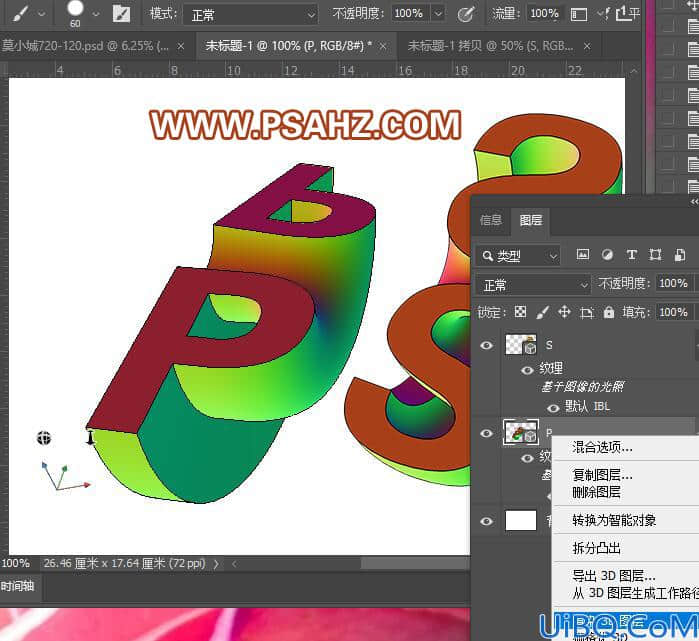Select the 图层 layers panel tab
Viewport: 699px width, 641px height.
(530, 220)
